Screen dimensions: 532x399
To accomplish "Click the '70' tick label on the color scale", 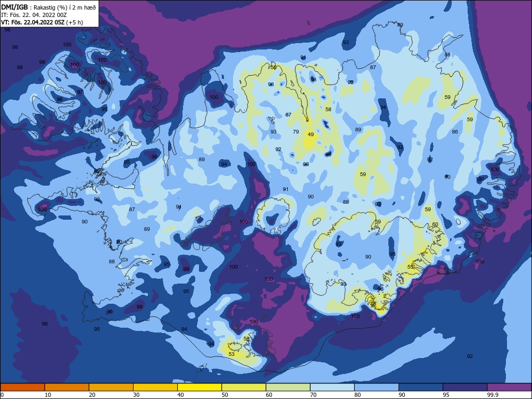I will point(313,395).
